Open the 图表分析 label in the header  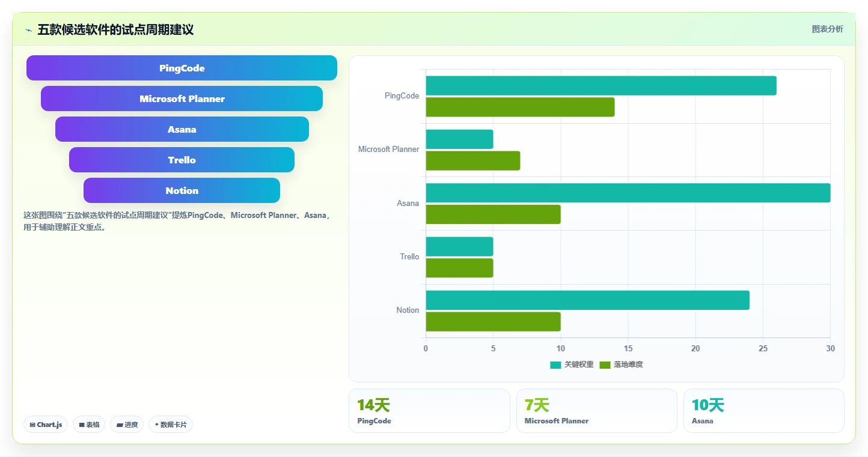[x=827, y=29]
